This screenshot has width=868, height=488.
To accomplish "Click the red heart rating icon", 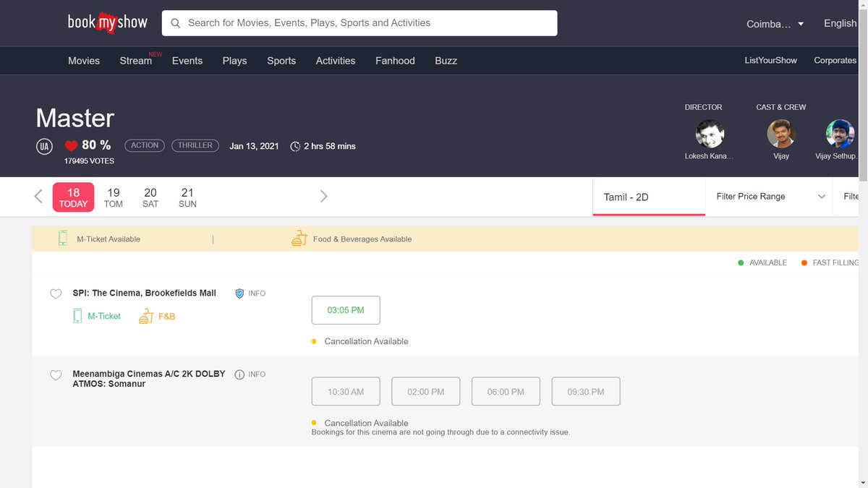I will click(x=71, y=145).
